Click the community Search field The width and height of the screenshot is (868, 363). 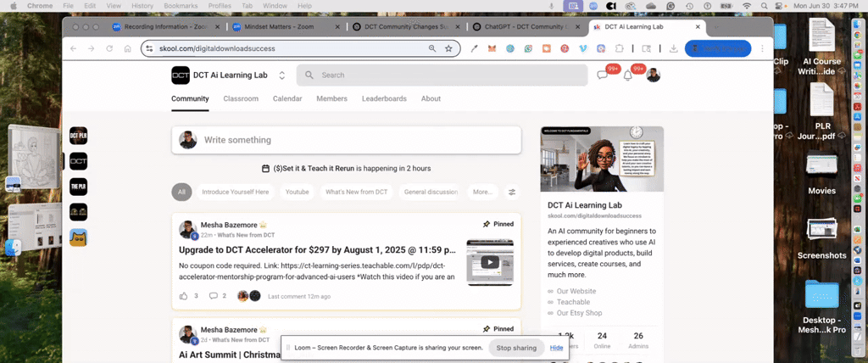pyautogui.click(x=442, y=75)
